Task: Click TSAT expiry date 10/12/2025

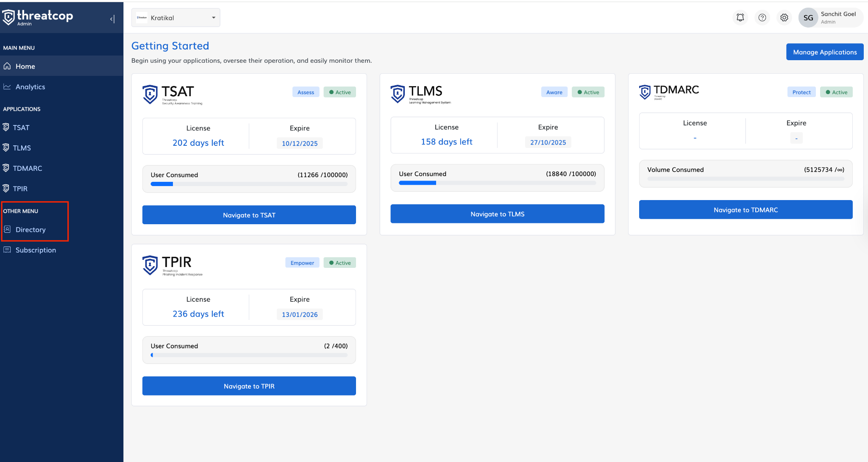Action: point(300,143)
